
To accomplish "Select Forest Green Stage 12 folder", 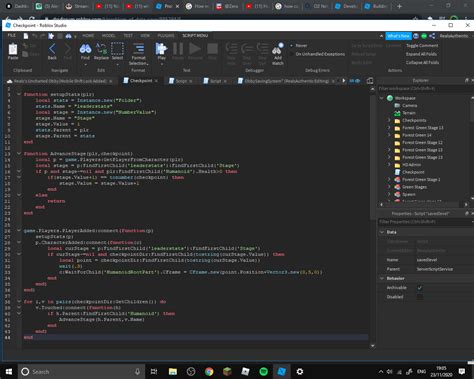I will pyautogui.click(x=422, y=142).
